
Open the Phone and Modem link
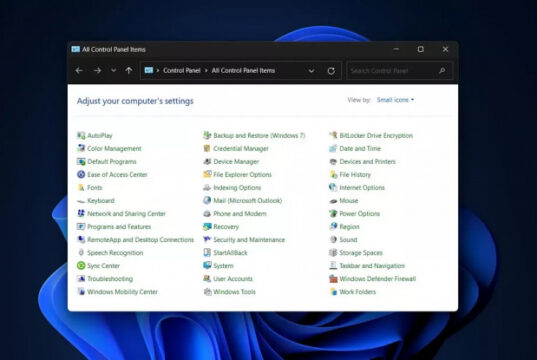pos(240,214)
